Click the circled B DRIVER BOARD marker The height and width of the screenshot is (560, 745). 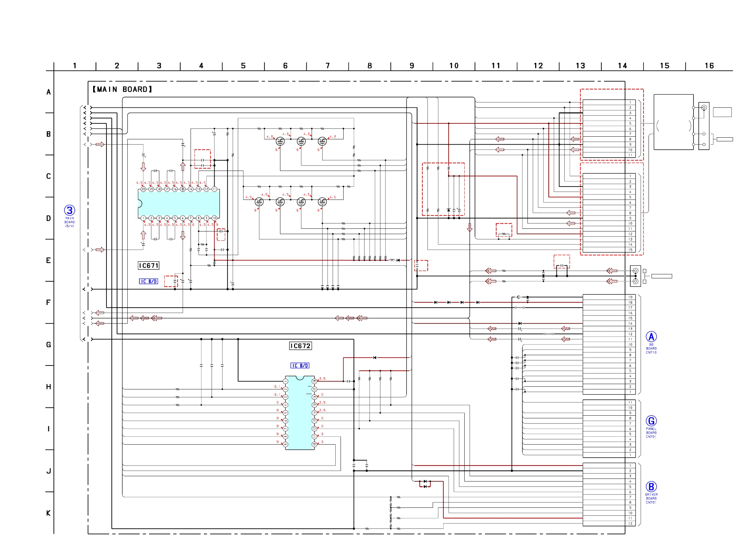click(651, 487)
